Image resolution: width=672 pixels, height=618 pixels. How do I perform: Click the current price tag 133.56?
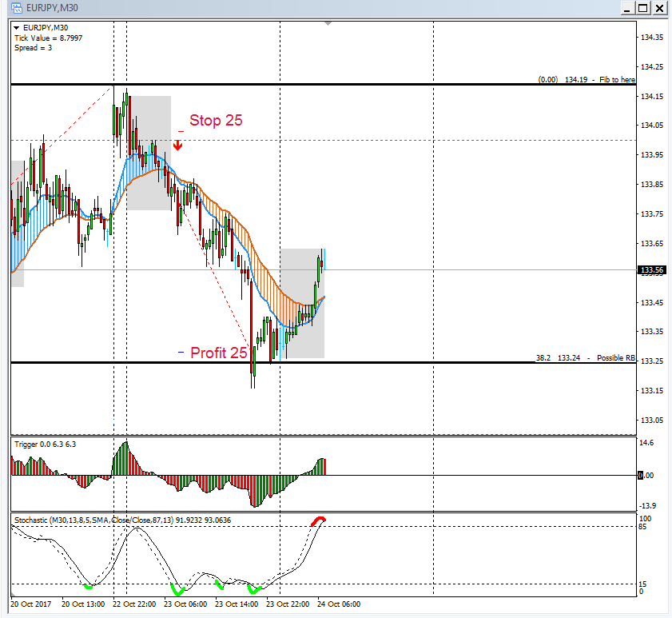coord(653,270)
